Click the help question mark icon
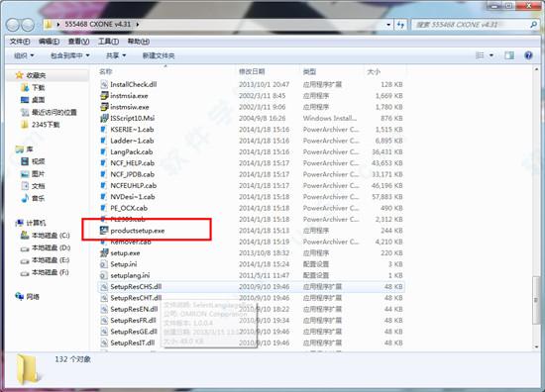Image resolution: width=545 pixels, height=392 pixels. [x=528, y=55]
